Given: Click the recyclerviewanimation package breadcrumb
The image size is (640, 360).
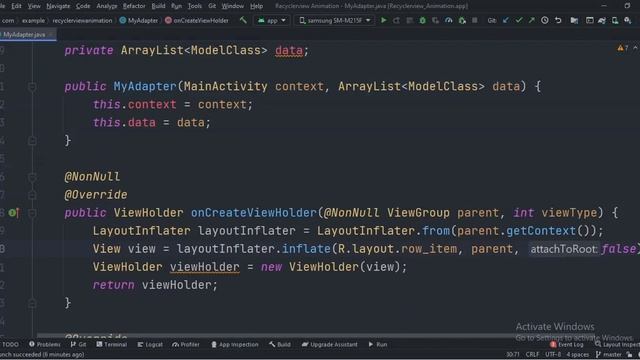Looking at the screenshot, I should tap(82, 20).
